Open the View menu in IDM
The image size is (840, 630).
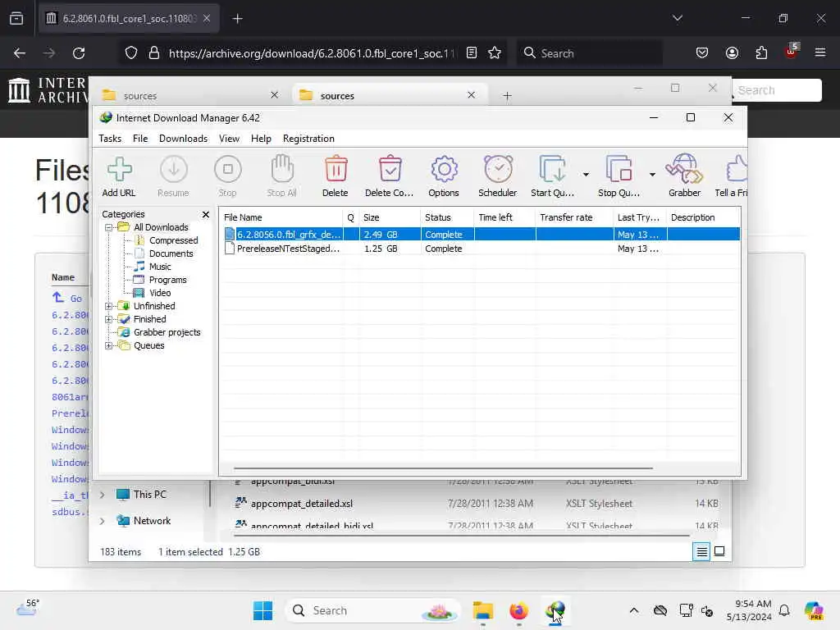(x=230, y=139)
